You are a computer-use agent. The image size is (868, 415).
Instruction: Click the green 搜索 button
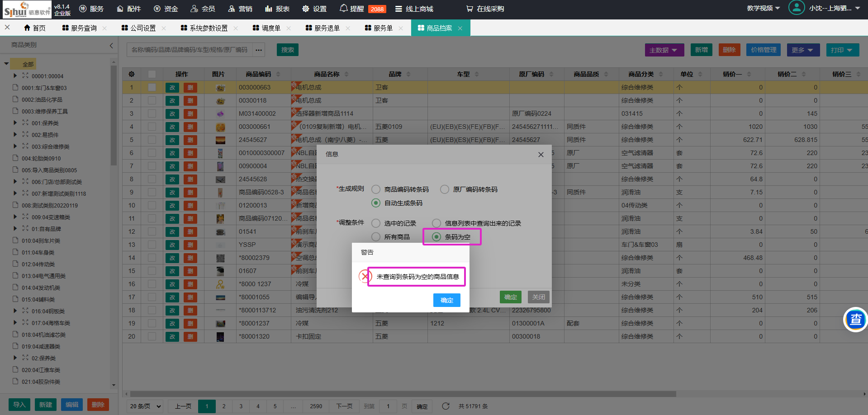[x=287, y=50]
